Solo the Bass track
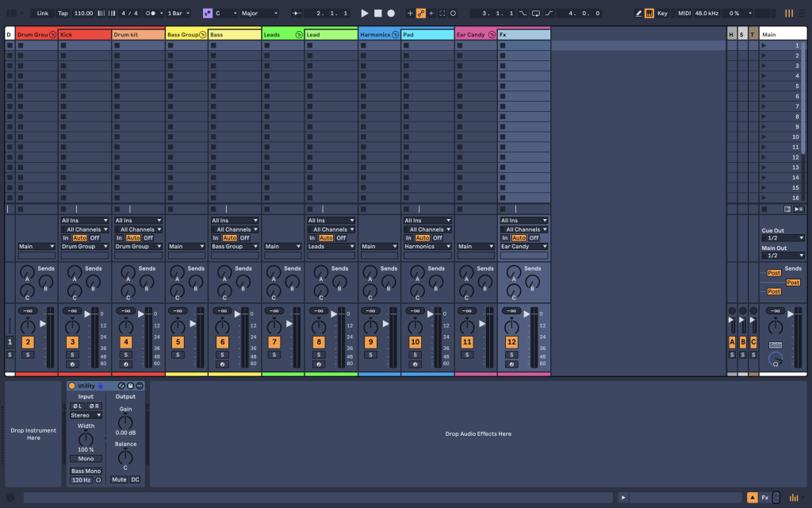The image size is (812, 508). [222, 354]
